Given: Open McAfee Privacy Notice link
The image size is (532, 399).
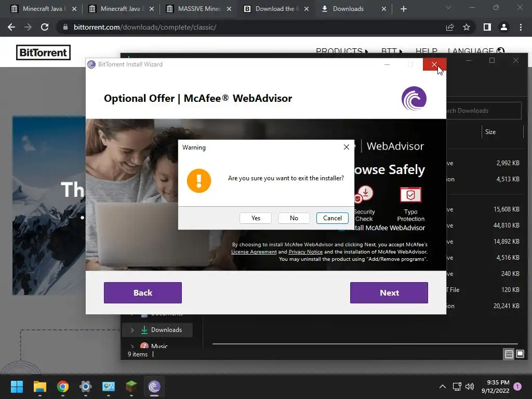Looking at the screenshot, I should pos(305,252).
